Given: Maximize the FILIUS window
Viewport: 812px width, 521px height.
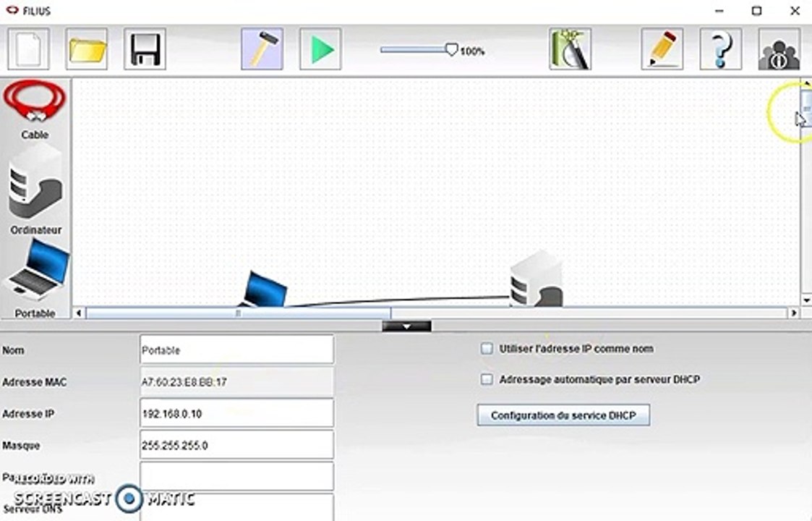Looking at the screenshot, I should pyautogui.click(x=756, y=11).
